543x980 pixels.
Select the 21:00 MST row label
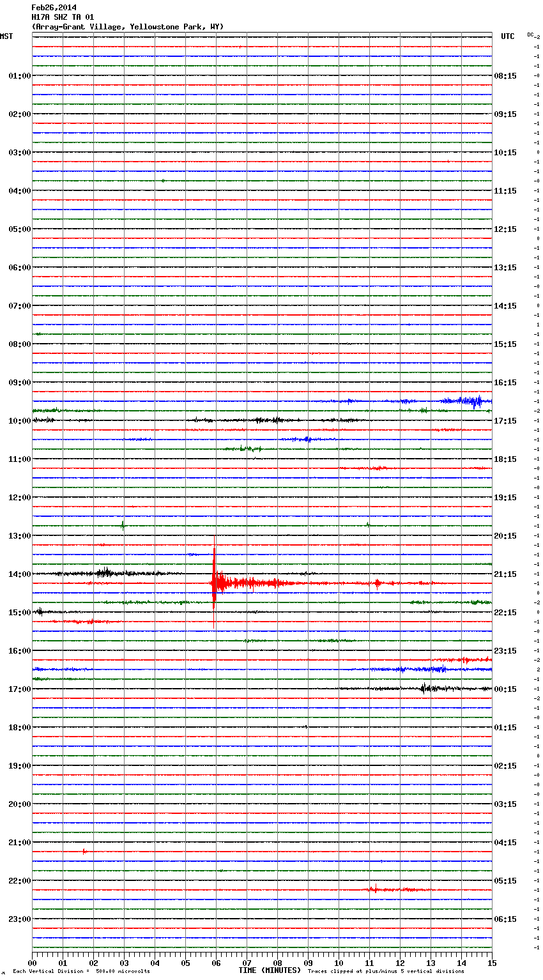(x=19, y=842)
